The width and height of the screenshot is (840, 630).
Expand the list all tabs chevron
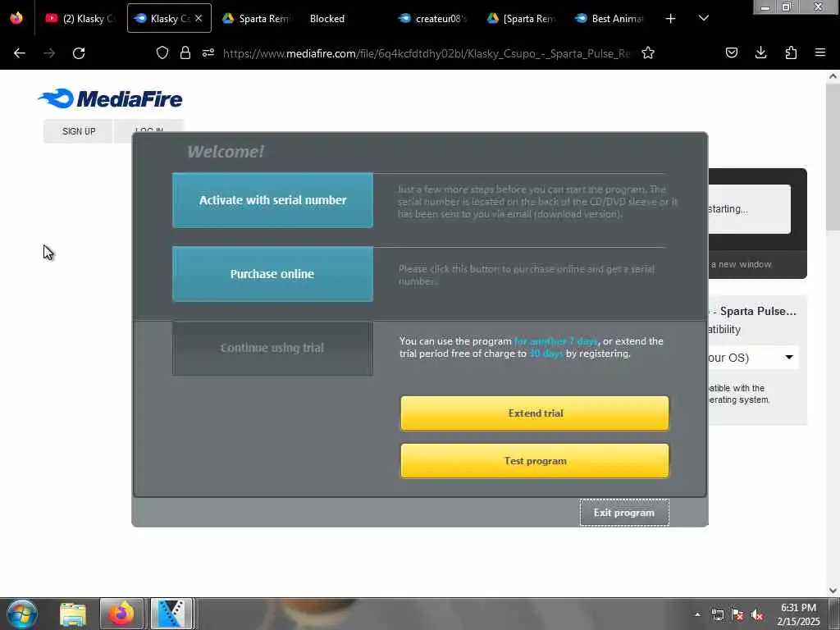704,18
